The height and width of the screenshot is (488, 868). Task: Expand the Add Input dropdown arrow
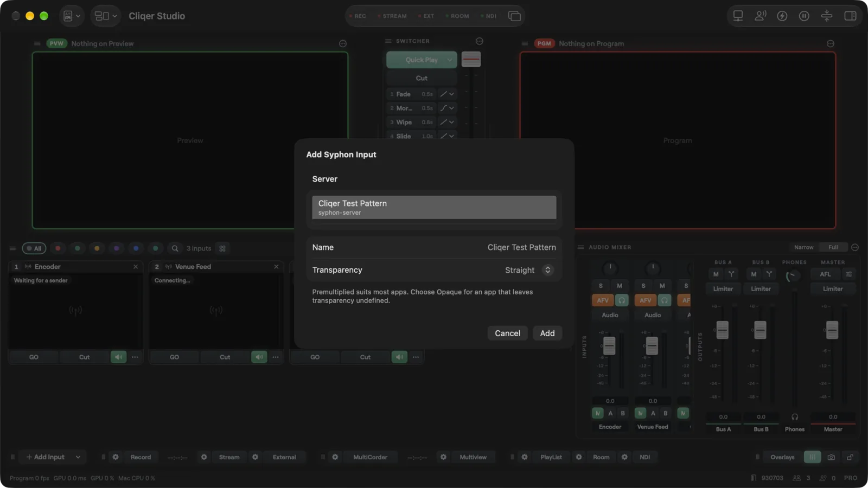pos(78,457)
